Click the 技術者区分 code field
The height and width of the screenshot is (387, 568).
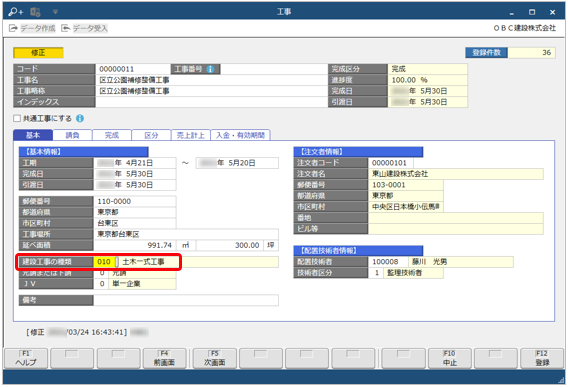tap(376, 273)
